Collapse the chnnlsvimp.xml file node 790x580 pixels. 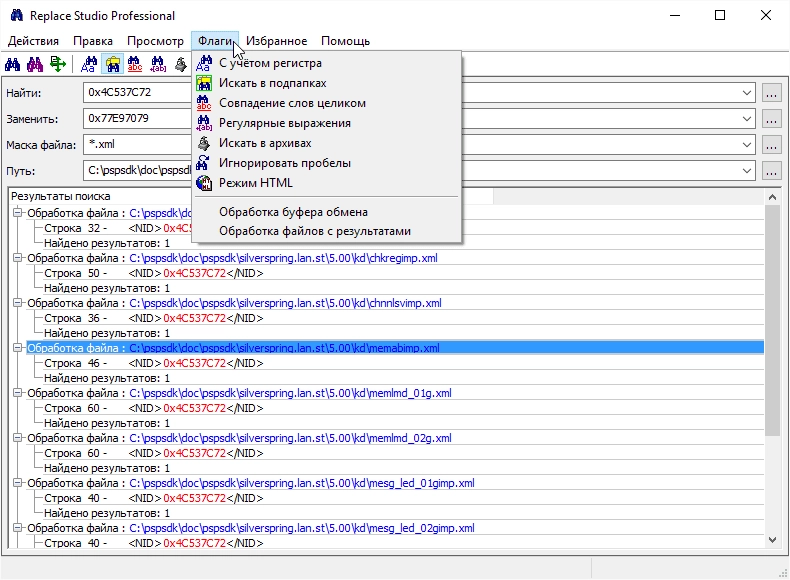(x=18, y=303)
